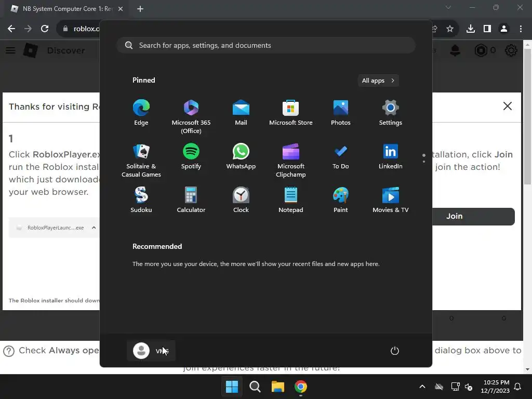Open Roblox settings gear
Image resolution: width=532 pixels, height=399 pixels.
tap(511, 50)
